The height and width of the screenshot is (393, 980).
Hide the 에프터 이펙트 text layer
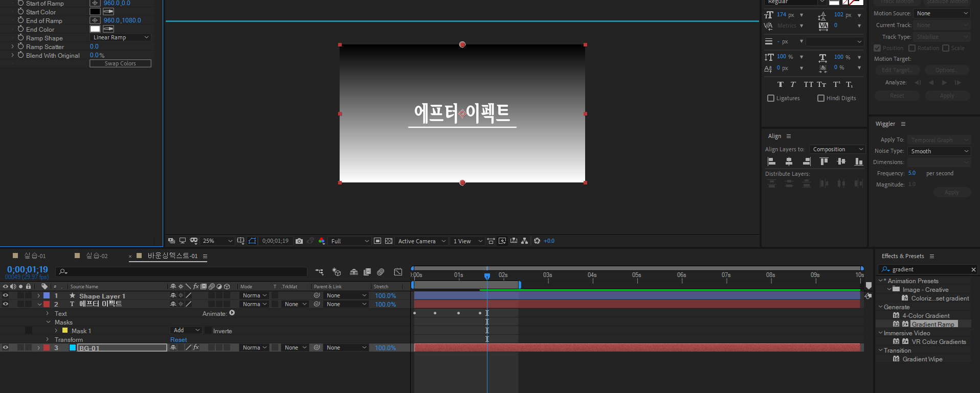pos(6,304)
